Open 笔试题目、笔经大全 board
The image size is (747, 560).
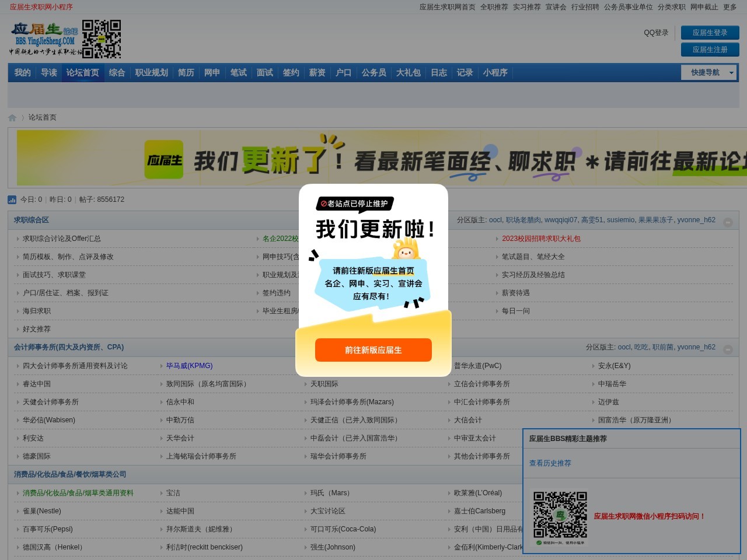click(533, 257)
